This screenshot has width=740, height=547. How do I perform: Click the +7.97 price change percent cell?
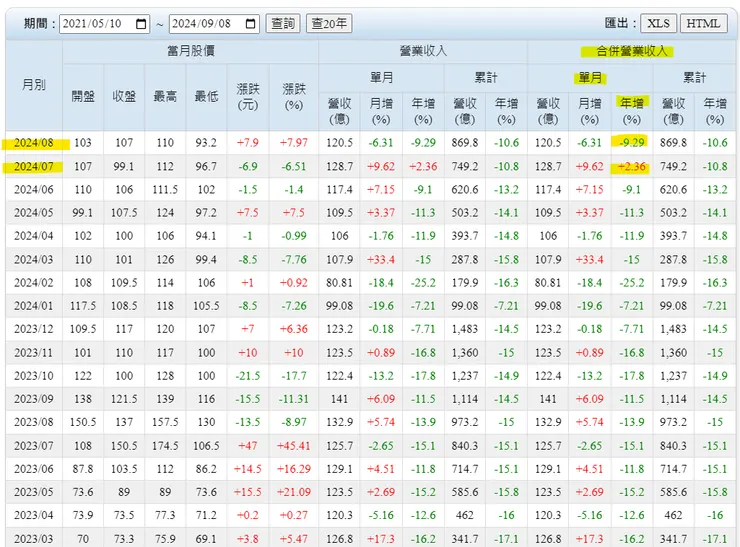[294, 143]
